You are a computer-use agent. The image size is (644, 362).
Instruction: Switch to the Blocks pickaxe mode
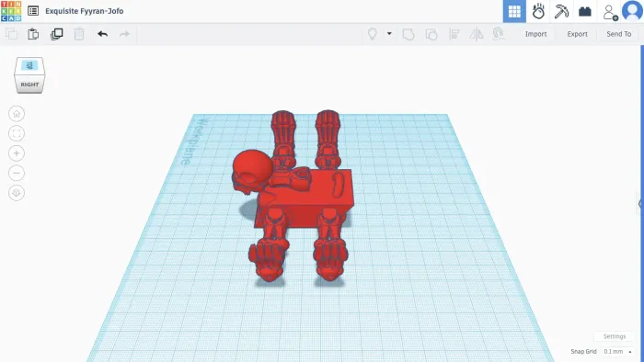click(x=561, y=11)
